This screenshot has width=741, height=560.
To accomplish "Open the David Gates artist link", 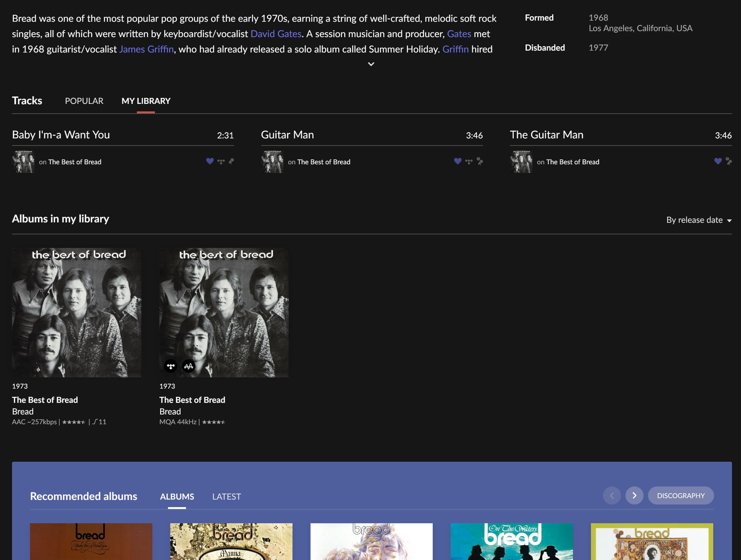I will (x=276, y=34).
